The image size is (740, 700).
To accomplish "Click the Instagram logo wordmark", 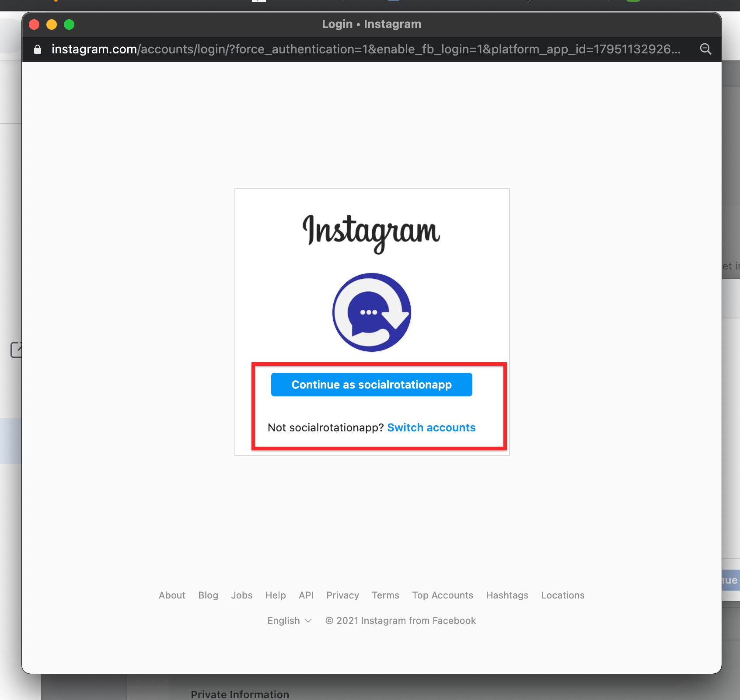I will [371, 232].
